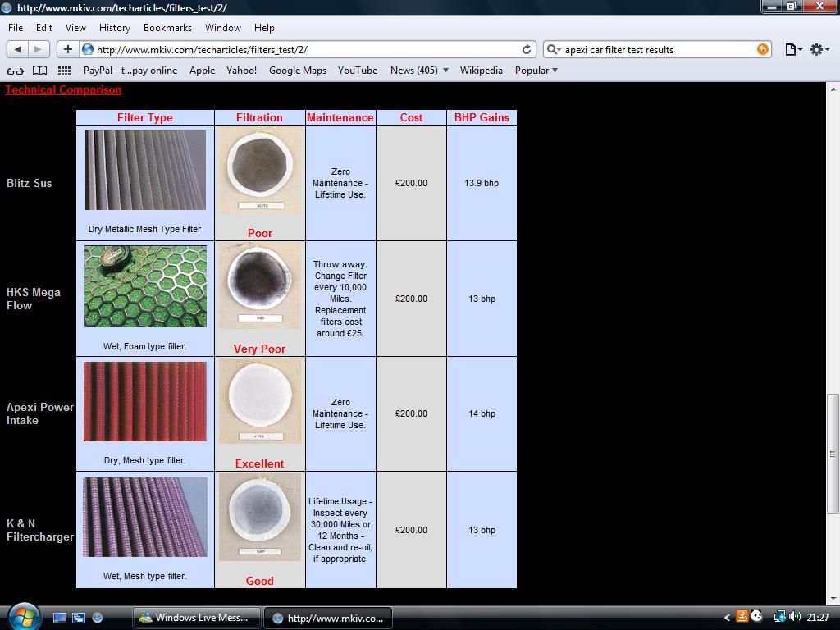840x630 pixels.
Task: Click the scrollbar up arrow
Action: tap(832, 89)
